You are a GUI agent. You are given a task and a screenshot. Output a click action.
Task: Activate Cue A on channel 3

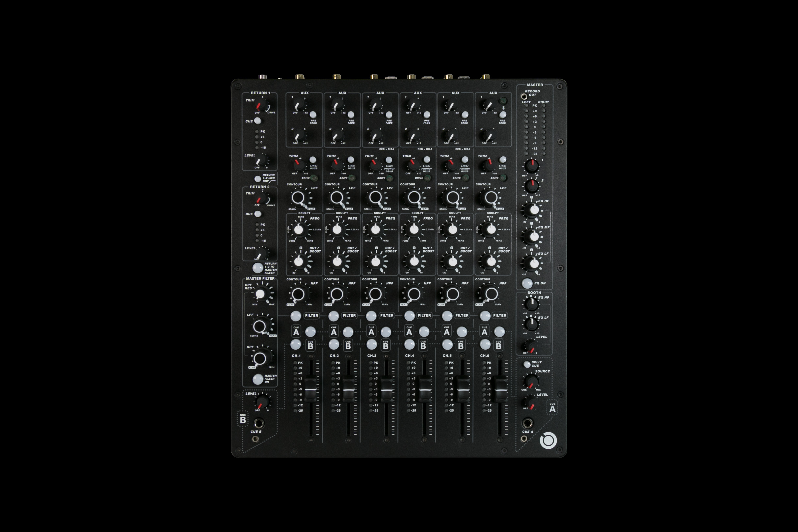click(386, 332)
